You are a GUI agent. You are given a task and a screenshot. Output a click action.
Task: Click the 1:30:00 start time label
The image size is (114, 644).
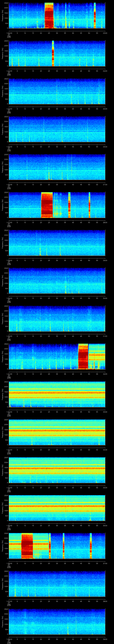coord(9,336)
